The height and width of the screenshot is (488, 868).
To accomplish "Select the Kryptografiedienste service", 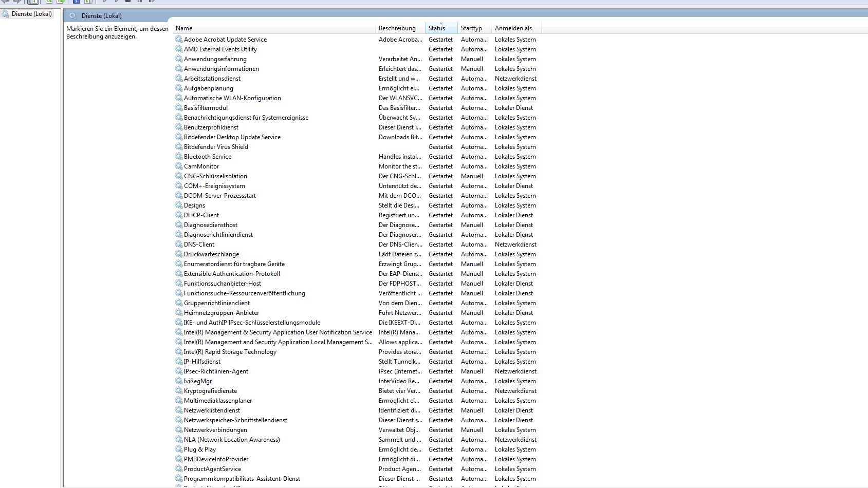I will 210,391.
